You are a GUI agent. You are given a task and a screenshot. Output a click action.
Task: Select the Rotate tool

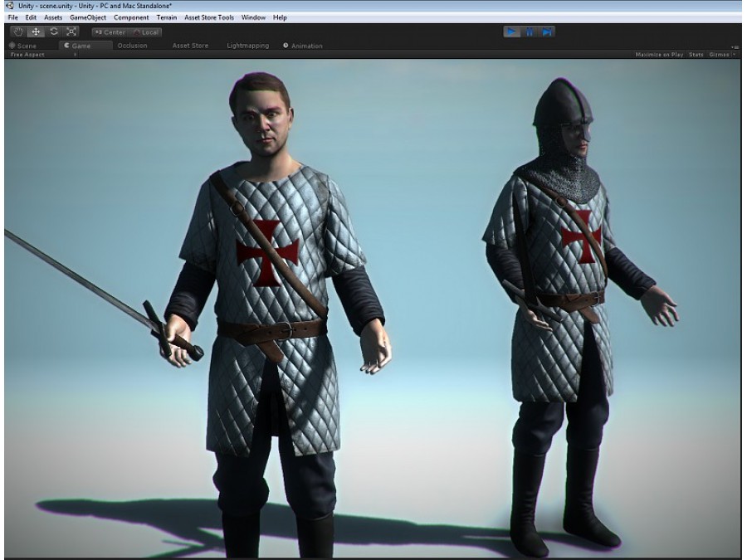(x=54, y=32)
